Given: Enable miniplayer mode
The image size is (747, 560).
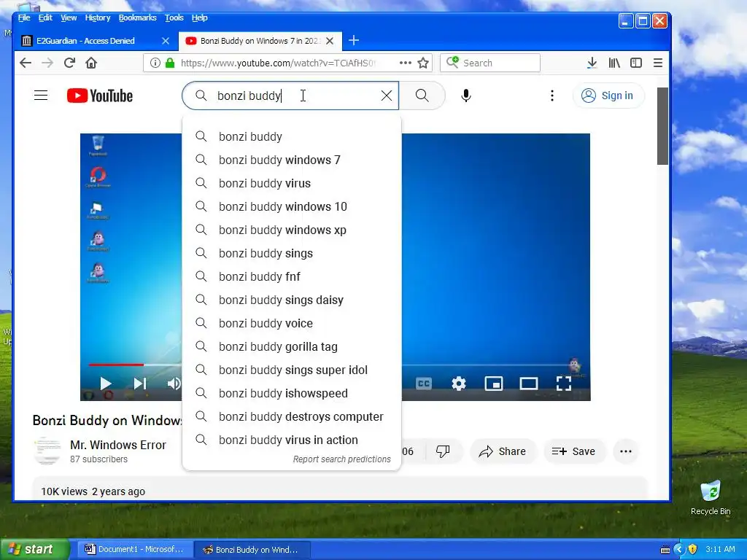Looking at the screenshot, I should [x=494, y=384].
